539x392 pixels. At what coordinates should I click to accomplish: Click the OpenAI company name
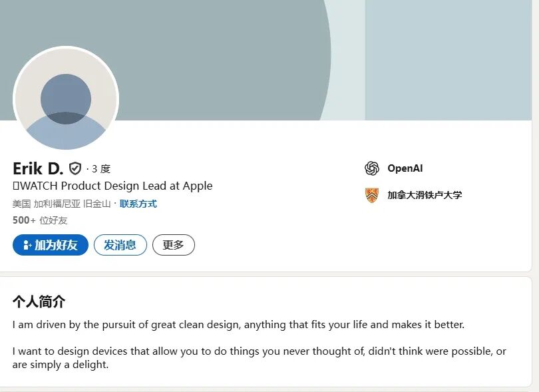(405, 168)
